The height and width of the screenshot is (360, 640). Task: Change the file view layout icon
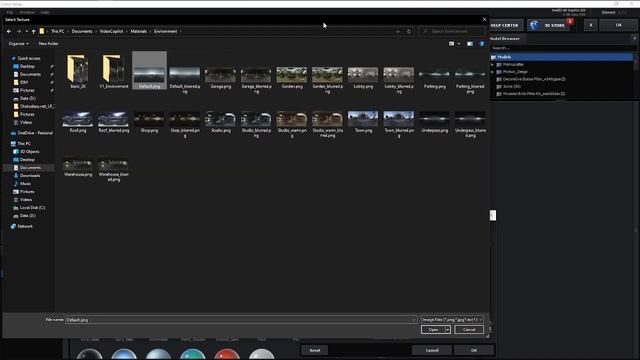(x=451, y=44)
